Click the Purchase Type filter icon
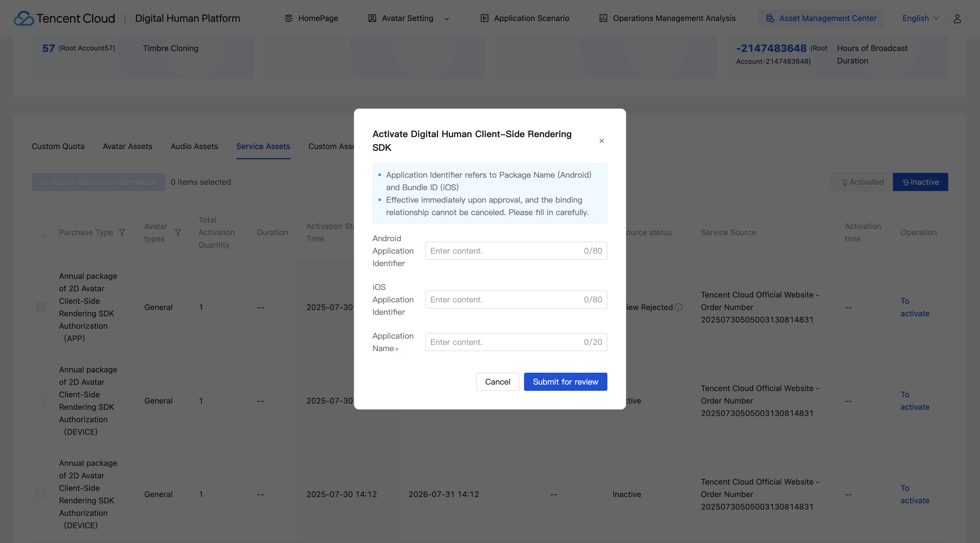This screenshot has height=543, width=980. pyautogui.click(x=122, y=232)
